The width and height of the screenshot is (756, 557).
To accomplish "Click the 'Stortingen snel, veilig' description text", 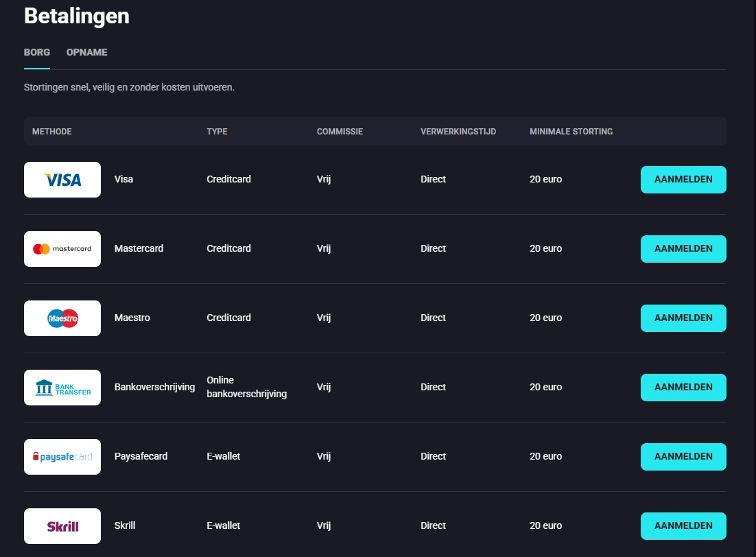I will pyautogui.click(x=129, y=87).
